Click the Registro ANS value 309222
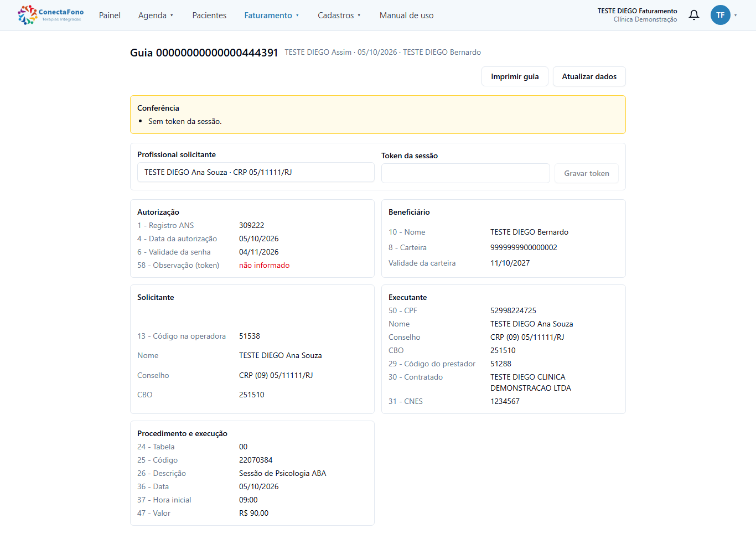756x539 pixels. coord(252,225)
